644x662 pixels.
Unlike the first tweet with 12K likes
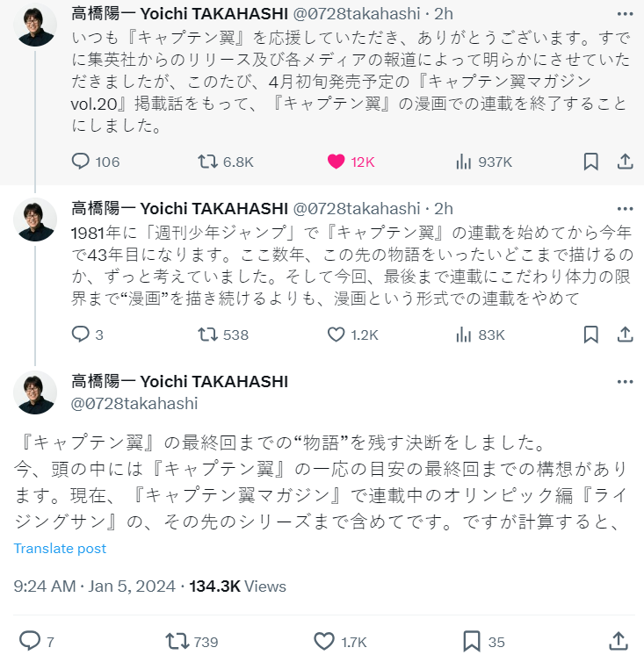click(336, 162)
